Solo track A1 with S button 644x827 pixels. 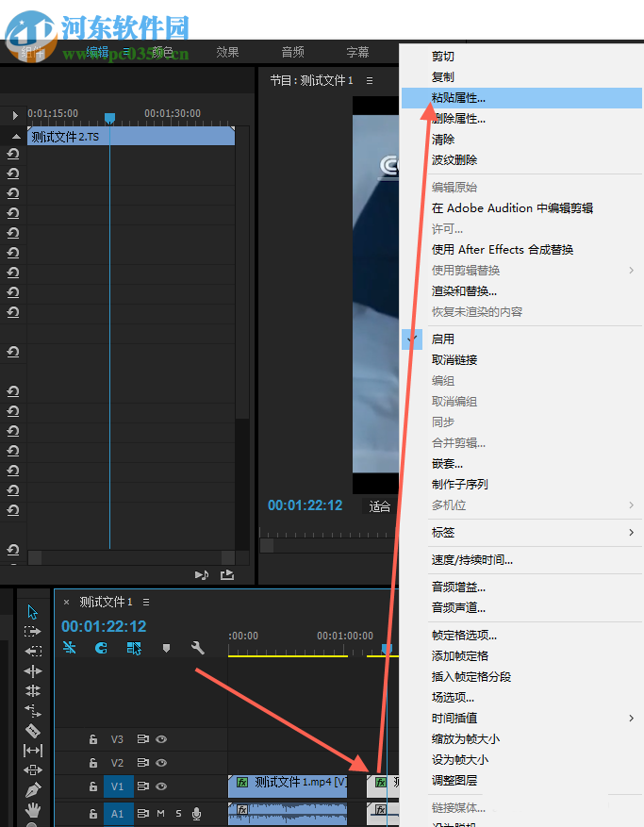click(179, 813)
